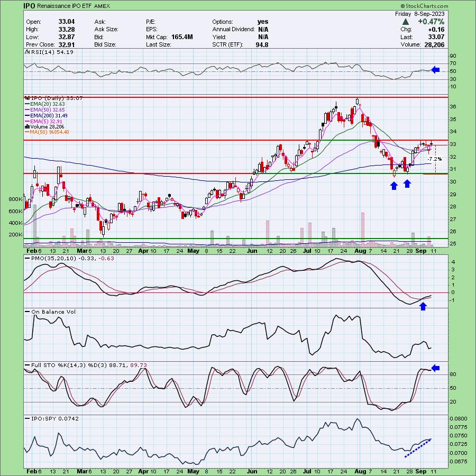Click the N/A value beside Yield
The height and width of the screenshot is (476, 476).
[263, 36]
